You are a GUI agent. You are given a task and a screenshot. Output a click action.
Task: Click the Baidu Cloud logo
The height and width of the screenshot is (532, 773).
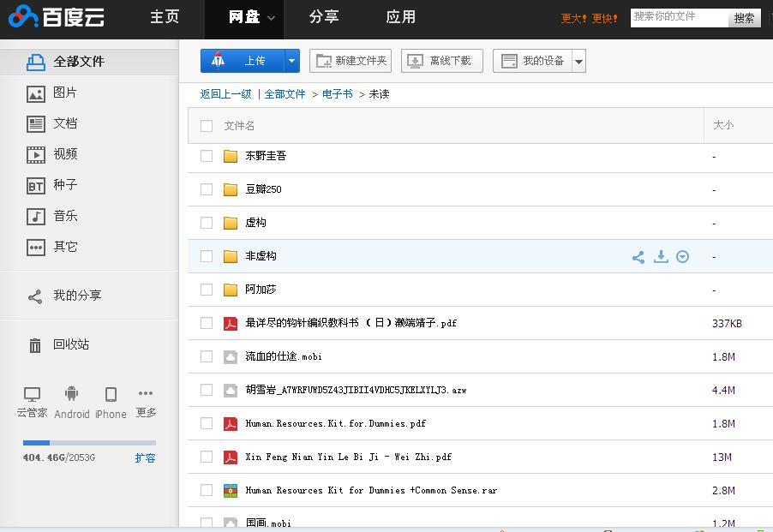pyautogui.click(x=56, y=17)
